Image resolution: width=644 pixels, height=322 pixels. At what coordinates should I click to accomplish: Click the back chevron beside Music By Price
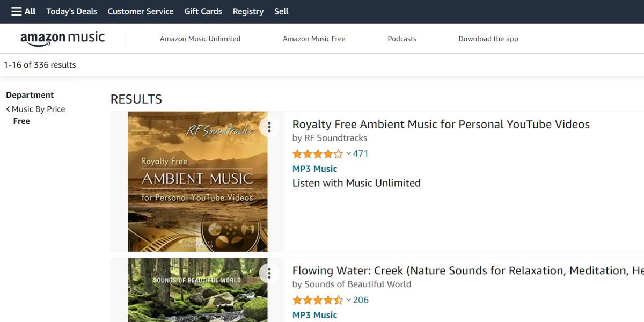8,109
